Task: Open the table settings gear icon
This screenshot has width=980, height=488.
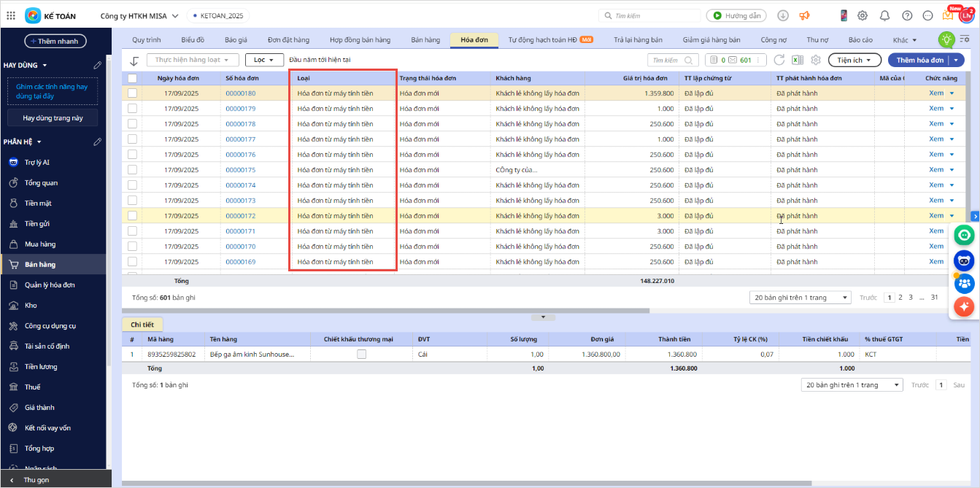Action: click(816, 61)
